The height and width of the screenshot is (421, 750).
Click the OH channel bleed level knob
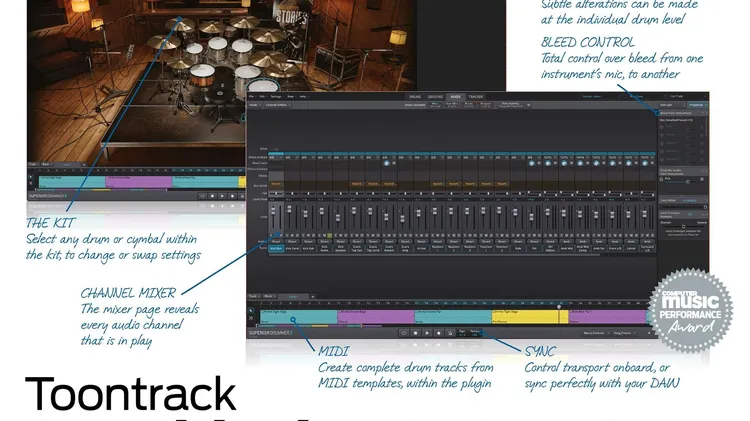point(531,163)
